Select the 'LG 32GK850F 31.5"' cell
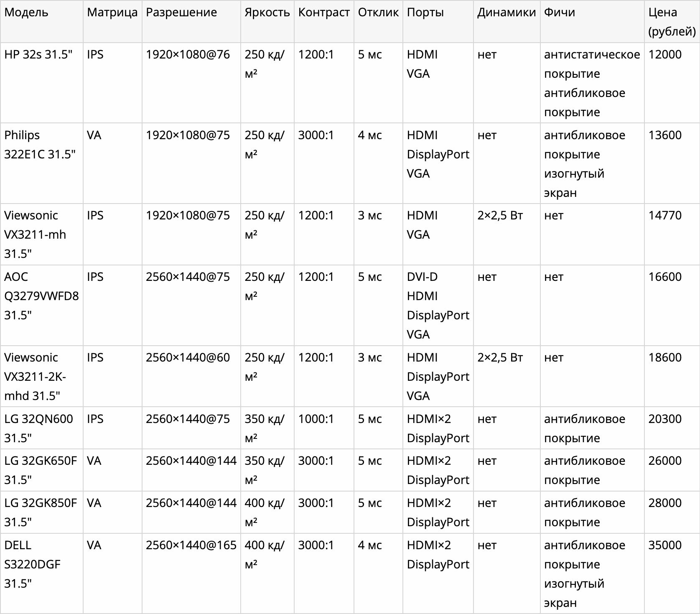700x614 pixels. point(42,512)
